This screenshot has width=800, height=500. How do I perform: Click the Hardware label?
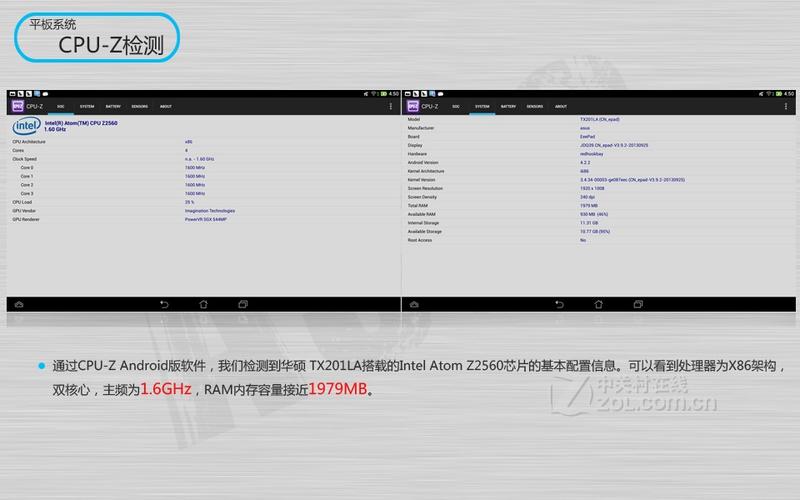point(417,154)
